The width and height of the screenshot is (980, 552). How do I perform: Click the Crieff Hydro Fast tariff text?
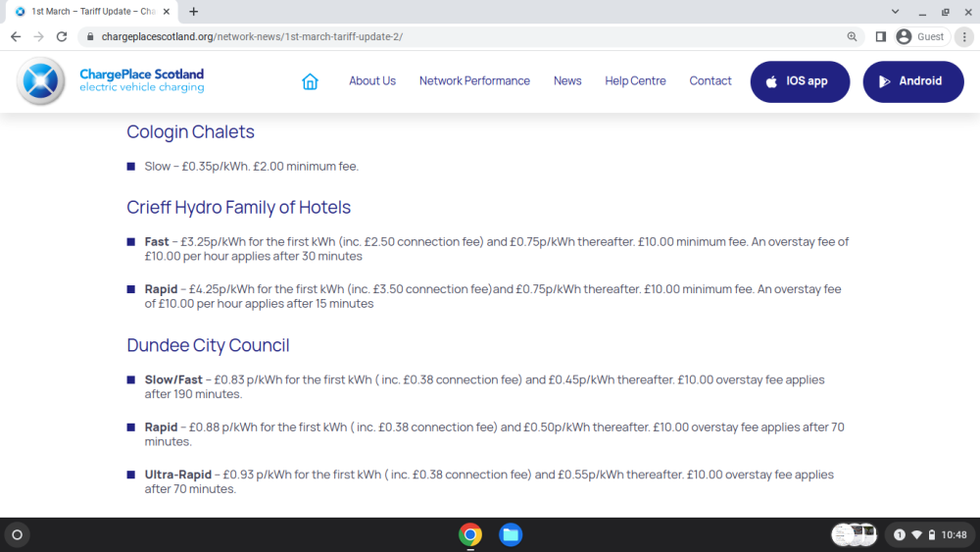[496, 249]
